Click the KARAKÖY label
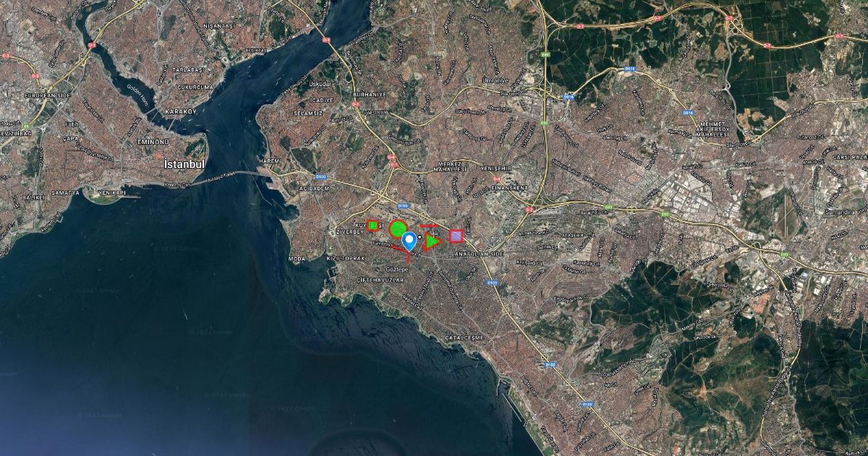This screenshot has height=456, width=868. click(180, 111)
